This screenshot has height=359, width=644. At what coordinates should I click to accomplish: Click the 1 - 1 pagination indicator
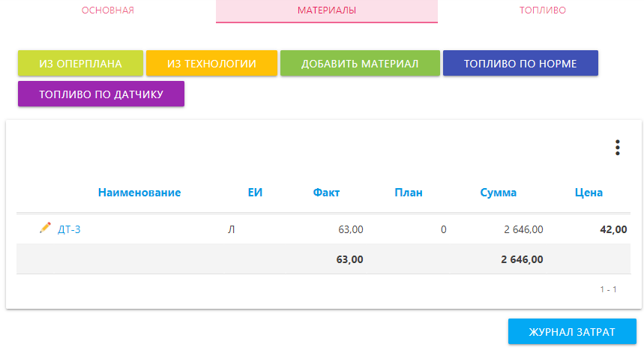608,289
